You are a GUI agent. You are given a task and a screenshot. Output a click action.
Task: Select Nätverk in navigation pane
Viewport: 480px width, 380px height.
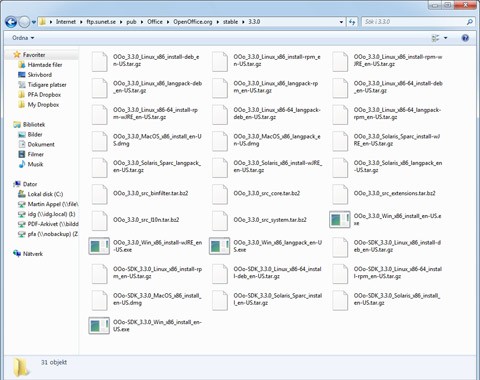[33, 254]
